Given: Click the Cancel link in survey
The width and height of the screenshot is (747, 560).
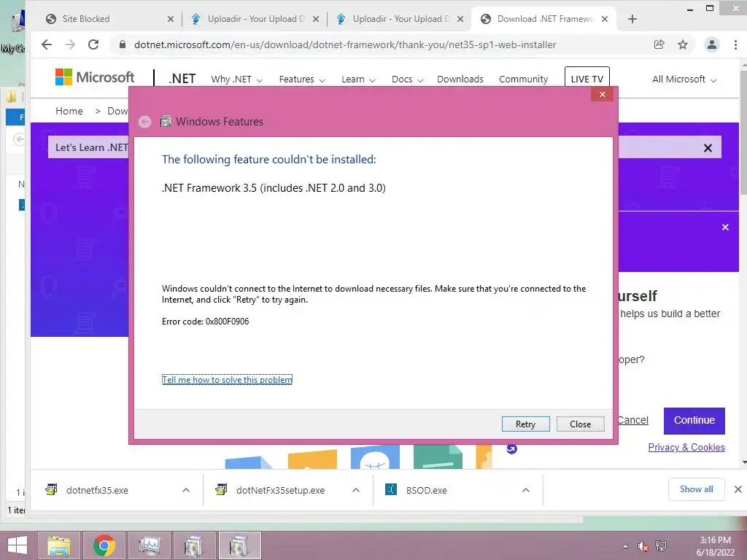Looking at the screenshot, I should 633,420.
